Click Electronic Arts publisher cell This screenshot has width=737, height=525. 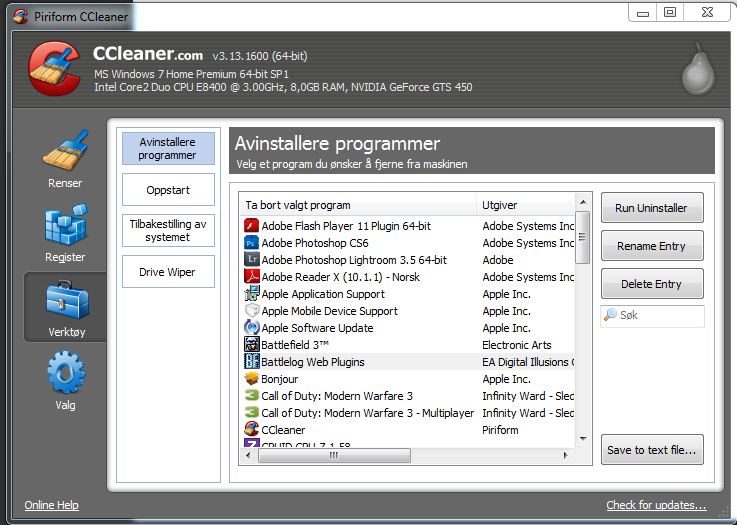pos(517,345)
